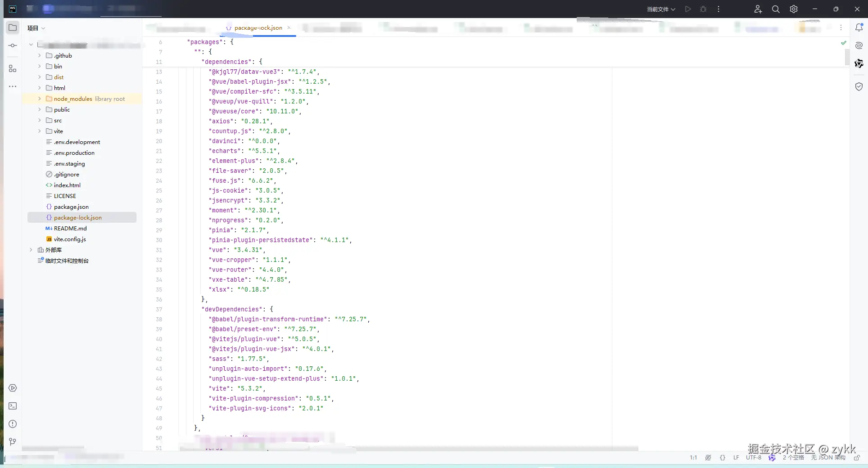Viewport: 868px width, 468px height.
Task: Click the horizontal editor scrollbar
Action: pyautogui.click(x=409, y=449)
